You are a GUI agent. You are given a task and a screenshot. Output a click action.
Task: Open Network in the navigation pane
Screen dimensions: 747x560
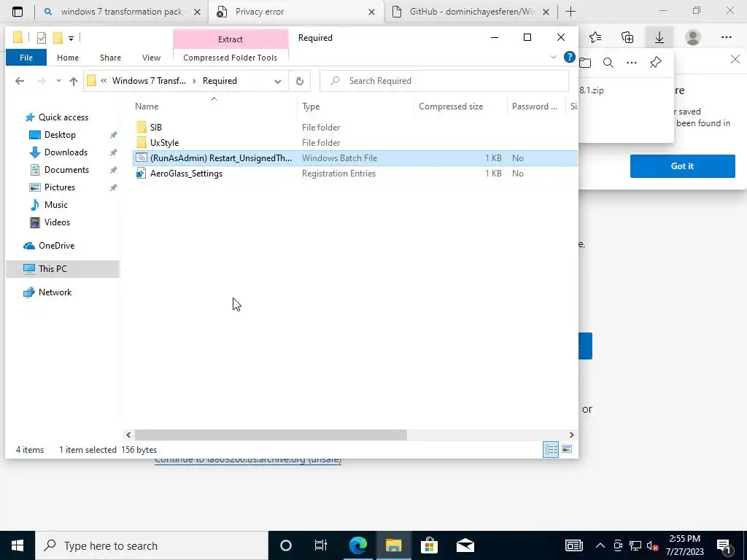pyautogui.click(x=55, y=292)
